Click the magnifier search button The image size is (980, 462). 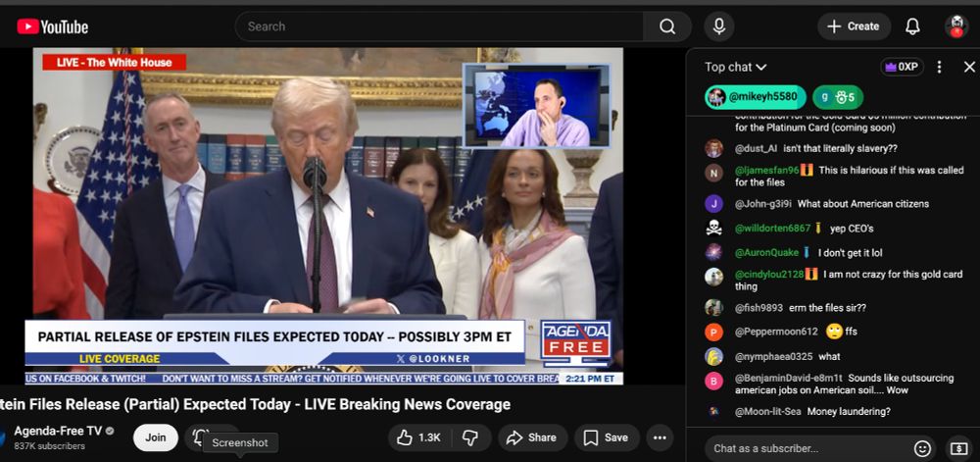tap(666, 26)
